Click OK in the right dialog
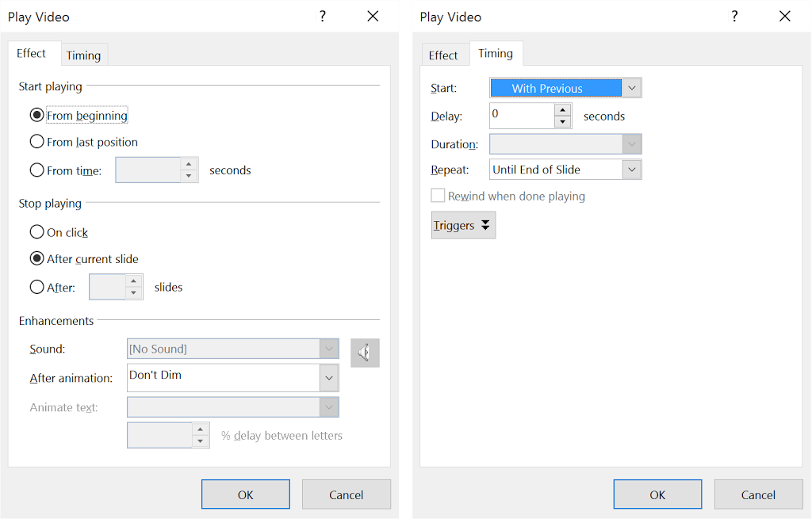 pyautogui.click(x=657, y=494)
